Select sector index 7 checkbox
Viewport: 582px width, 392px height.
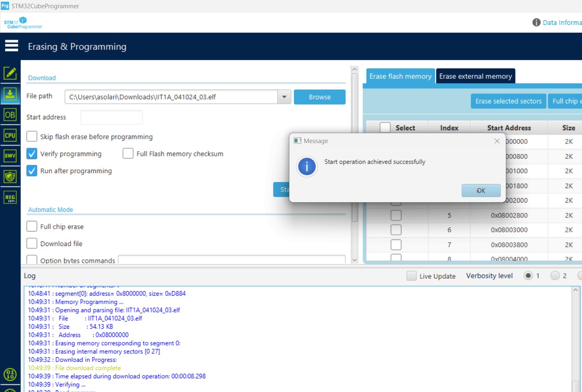tap(396, 245)
